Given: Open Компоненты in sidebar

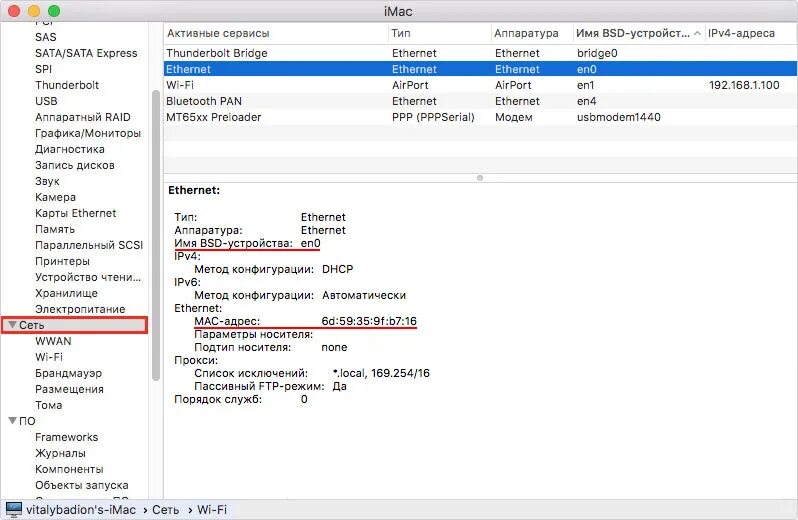Looking at the screenshot, I should click(x=69, y=470).
